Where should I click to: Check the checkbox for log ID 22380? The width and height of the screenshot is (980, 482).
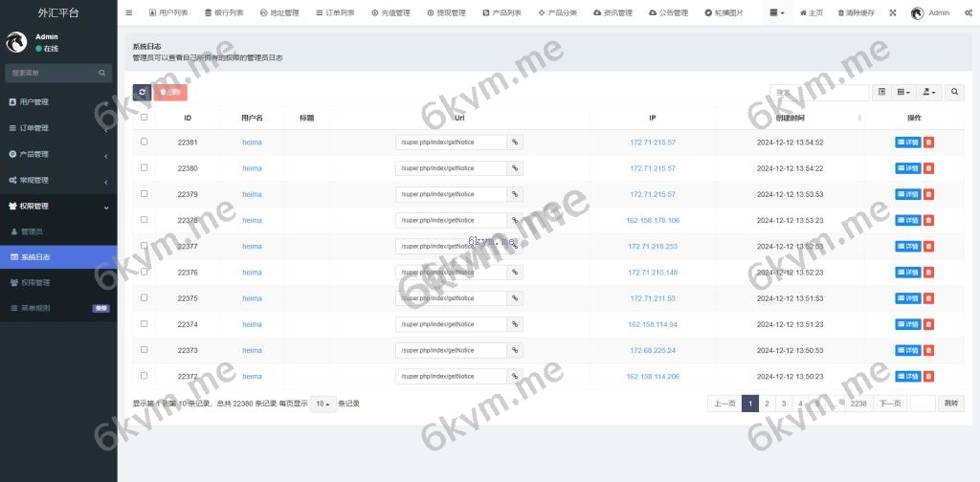click(x=145, y=168)
